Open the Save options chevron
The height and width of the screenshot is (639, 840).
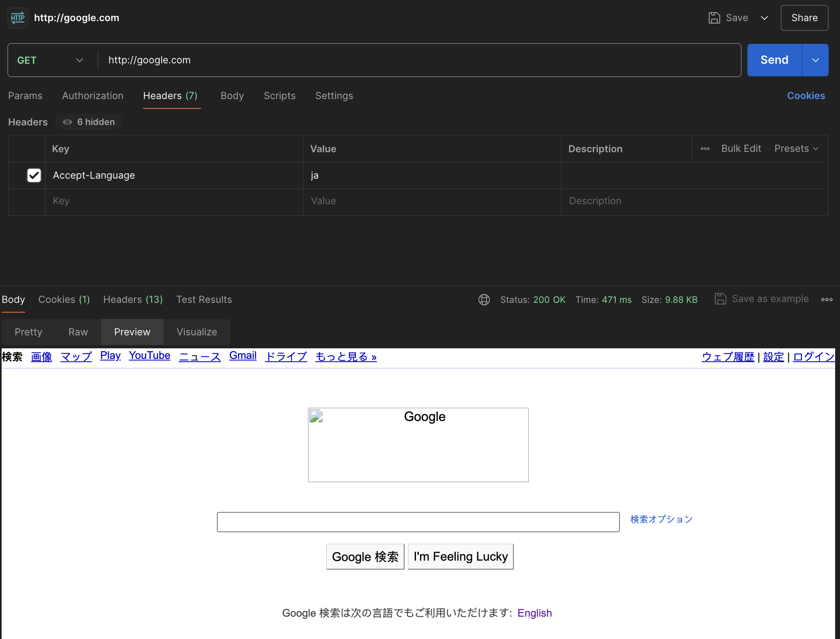pos(764,18)
